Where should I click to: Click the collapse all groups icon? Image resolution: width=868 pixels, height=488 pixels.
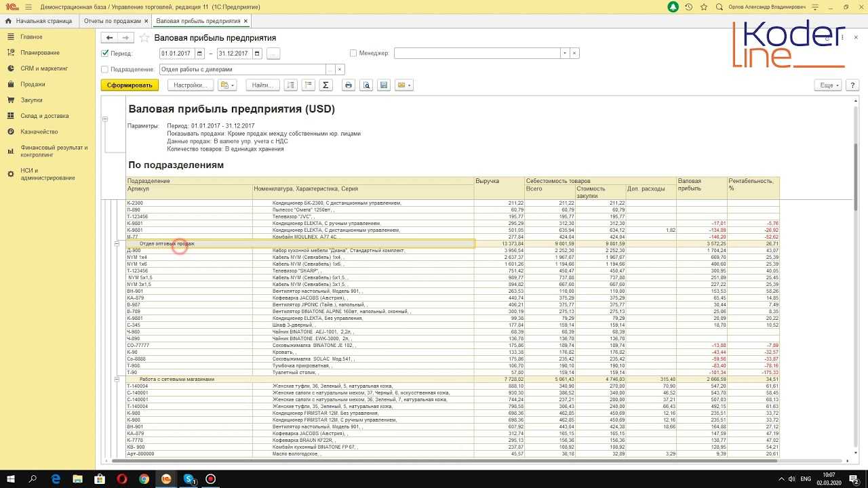308,85
